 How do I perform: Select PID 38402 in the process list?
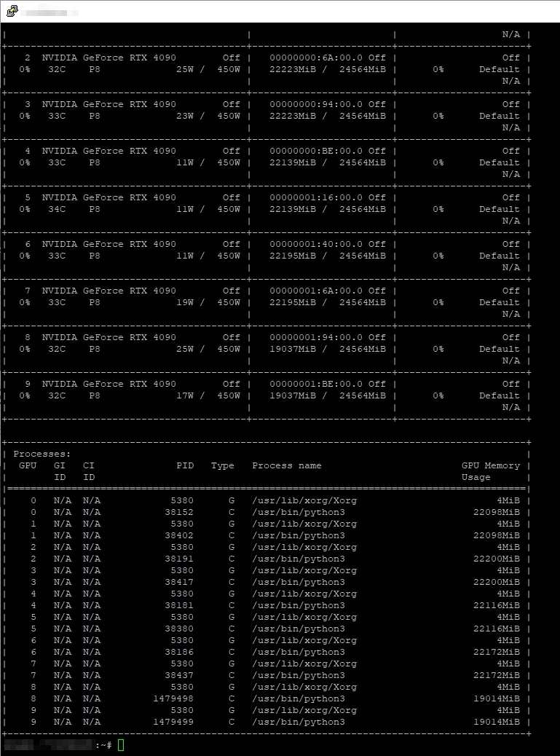pos(179,535)
